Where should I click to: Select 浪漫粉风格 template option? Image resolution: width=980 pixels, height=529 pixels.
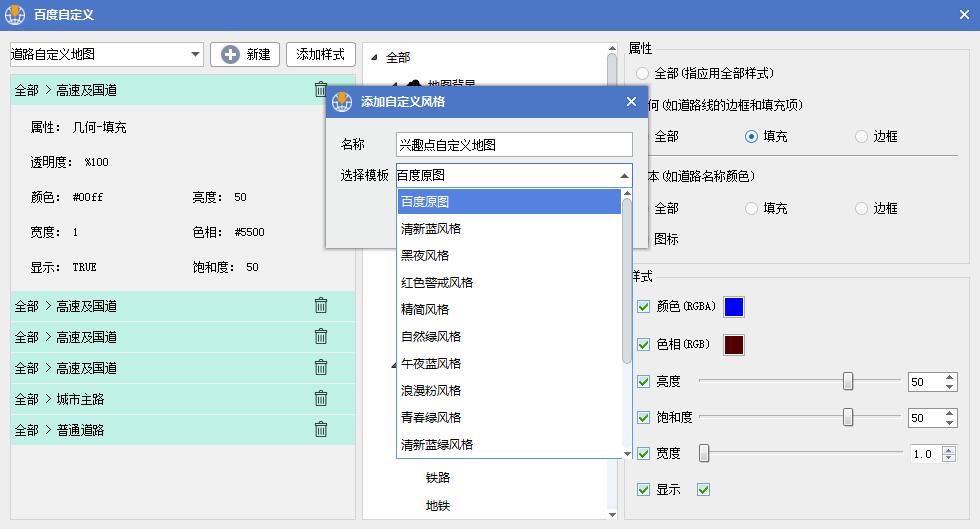(509, 391)
